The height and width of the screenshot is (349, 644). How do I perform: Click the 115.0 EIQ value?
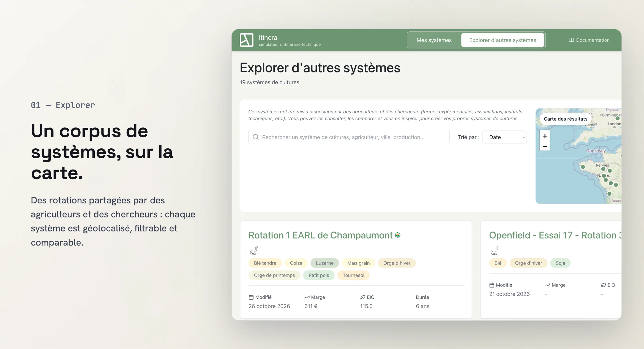(366, 306)
